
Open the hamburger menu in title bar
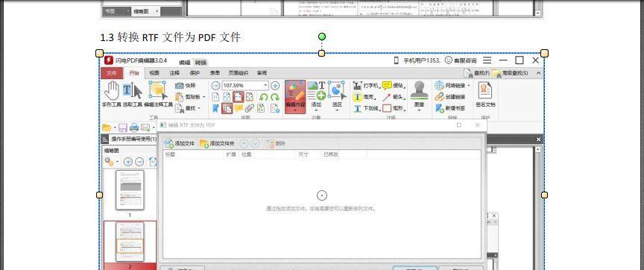coord(487,60)
